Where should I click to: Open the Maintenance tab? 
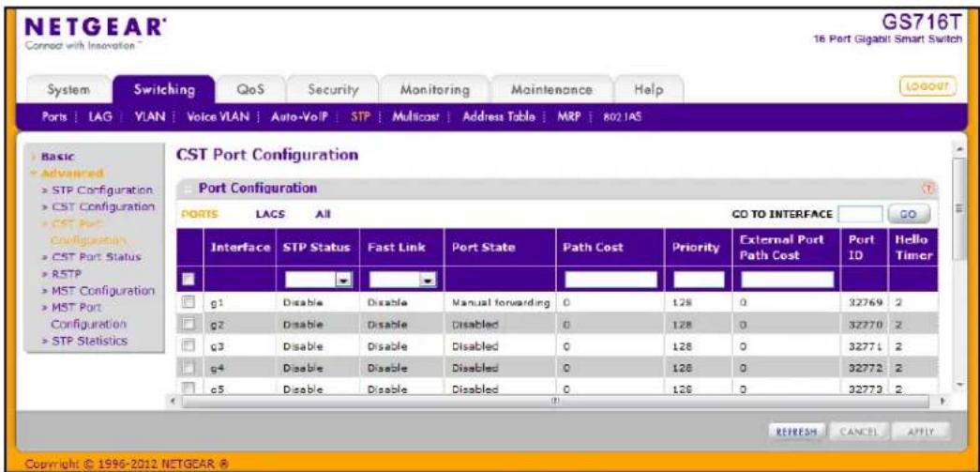click(x=551, y=89)
